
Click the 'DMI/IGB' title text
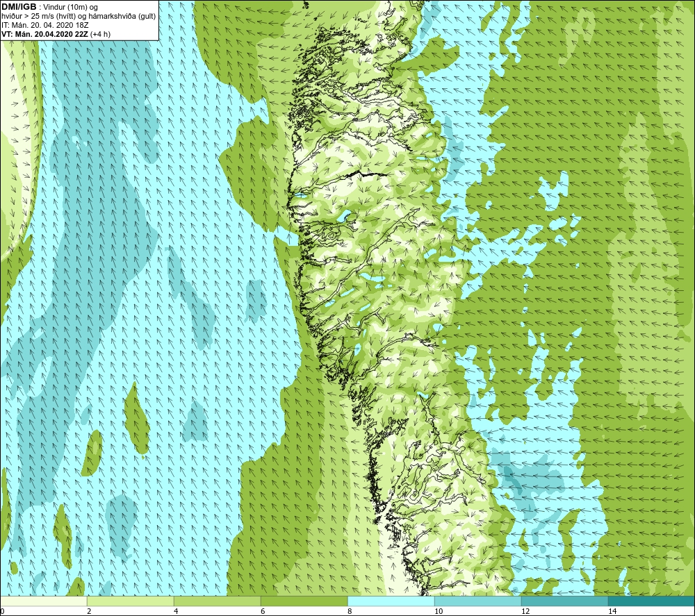[x=19, y=7]
